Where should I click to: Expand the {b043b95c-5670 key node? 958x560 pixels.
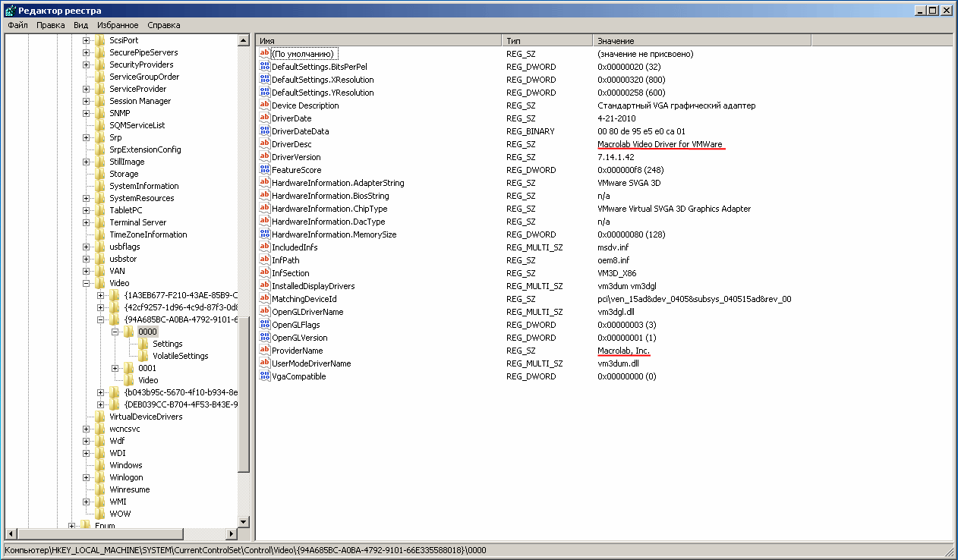(100, 392)
